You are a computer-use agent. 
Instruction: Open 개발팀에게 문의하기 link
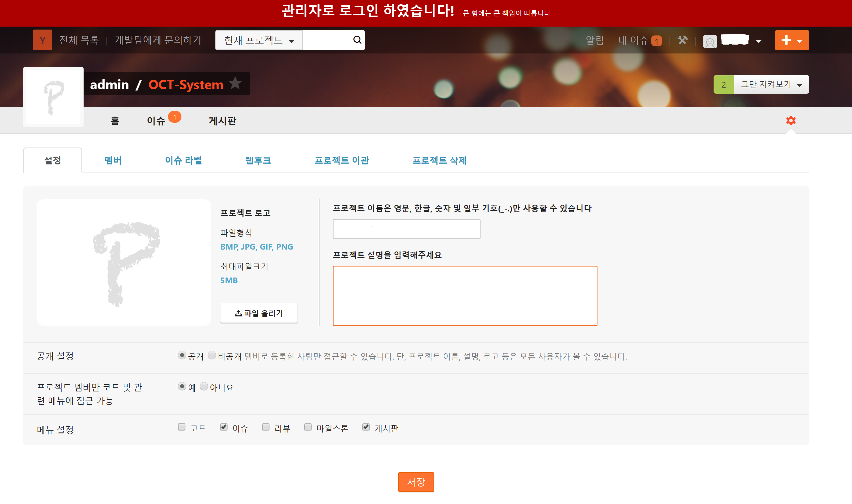(158, 40)
